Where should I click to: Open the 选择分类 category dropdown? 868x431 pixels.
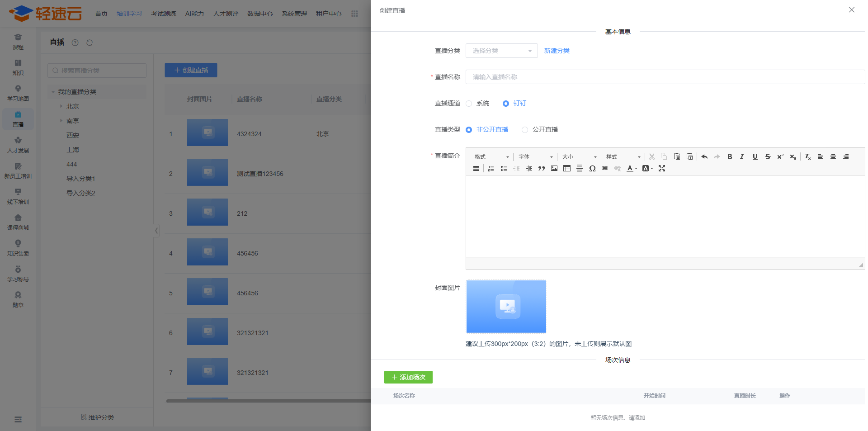coord(501,51)
